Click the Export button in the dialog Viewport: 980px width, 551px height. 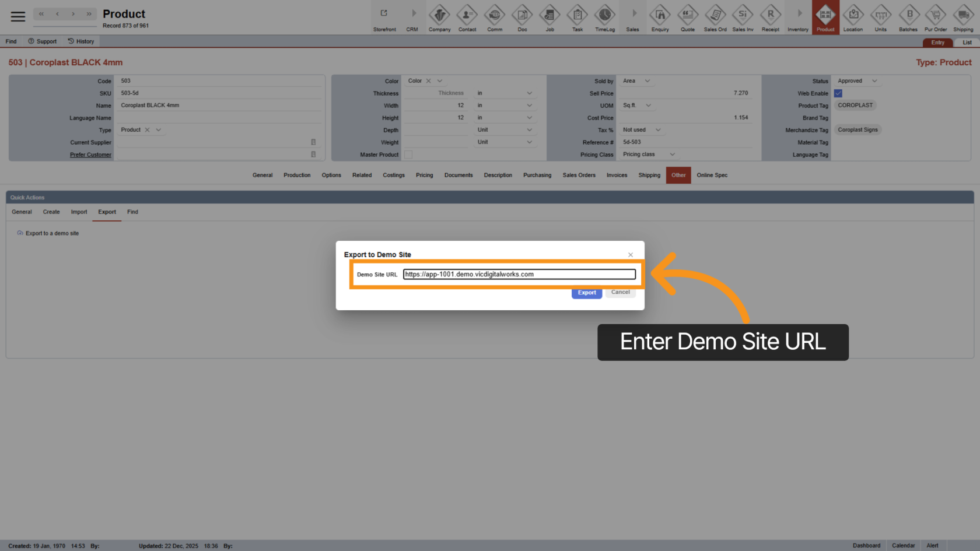(587, 292)
